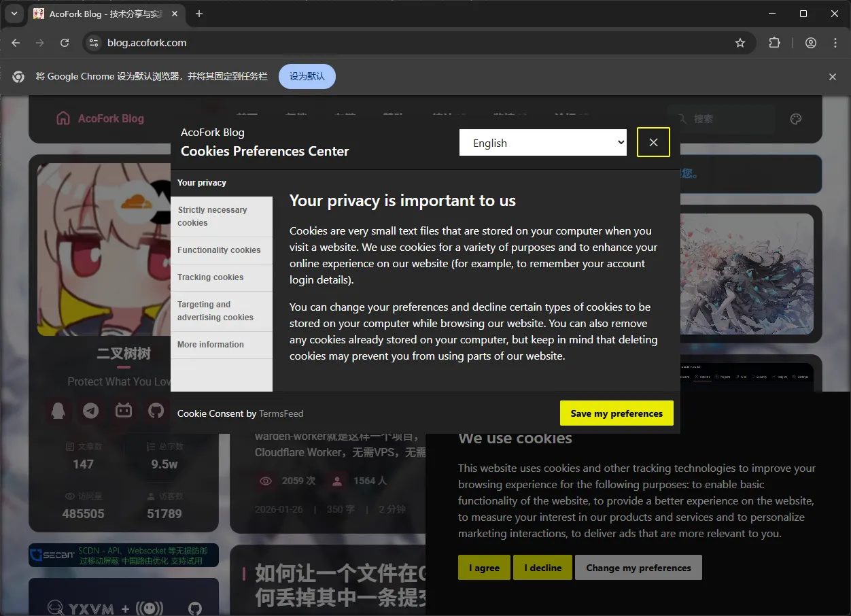The height and width of the screenshot is (616, 851).
Task: Click the QQ social icon
Action: [x=58, y=411]
